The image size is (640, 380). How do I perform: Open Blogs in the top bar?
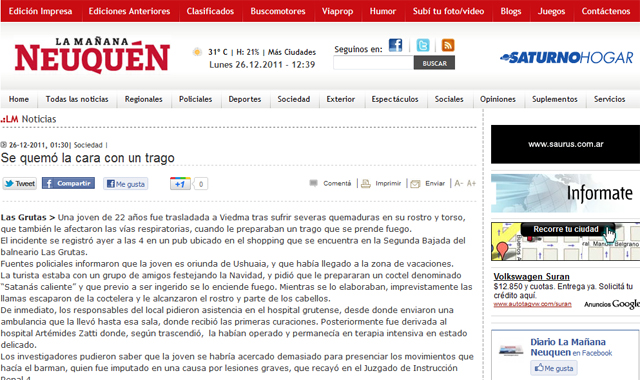[x=511, y=11]
